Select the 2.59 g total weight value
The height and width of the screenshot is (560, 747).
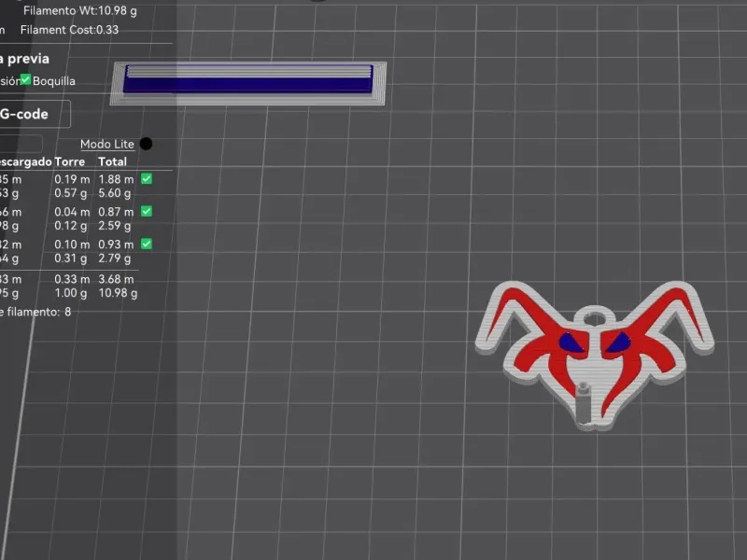(114, 226)
